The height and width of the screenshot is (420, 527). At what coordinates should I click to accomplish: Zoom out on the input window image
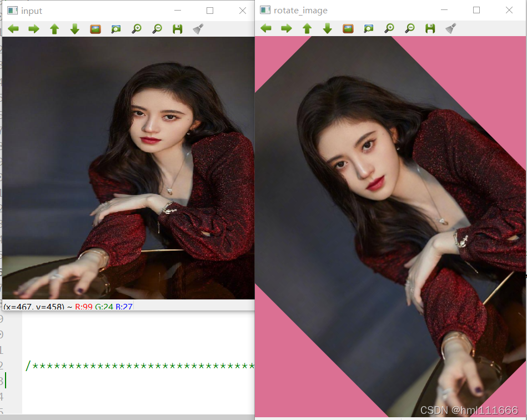(157, 29)
